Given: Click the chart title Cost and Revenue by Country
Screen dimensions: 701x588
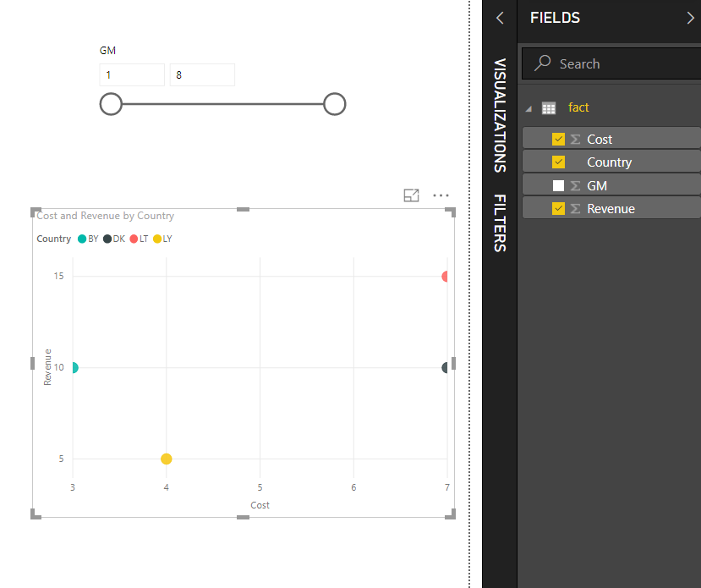Looking at the screenshot, I should pos(106,216).
